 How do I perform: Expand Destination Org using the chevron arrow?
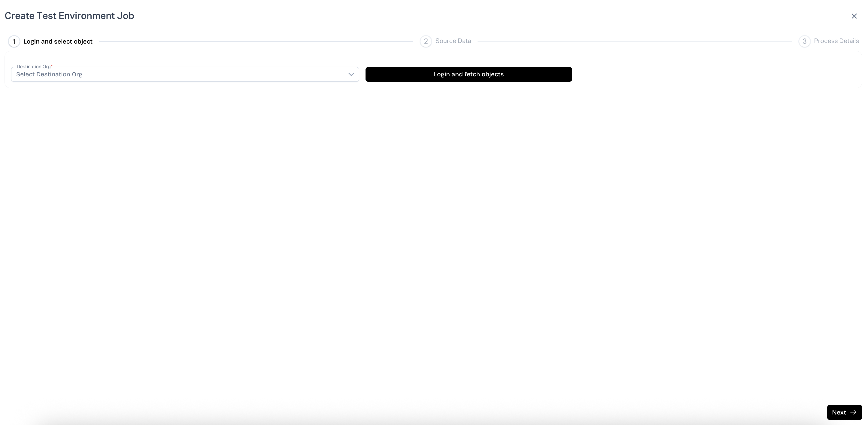(x=351, y=74)
